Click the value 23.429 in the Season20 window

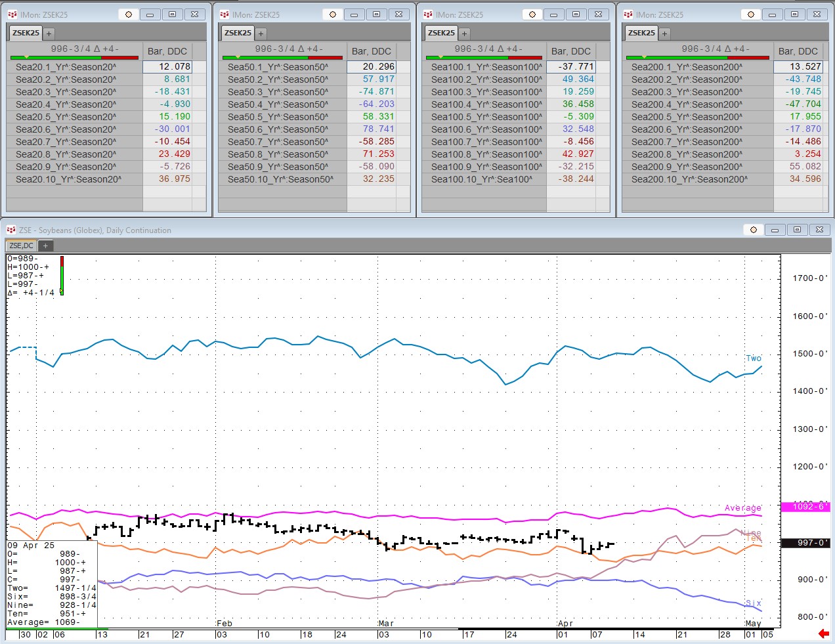(175, 154)
